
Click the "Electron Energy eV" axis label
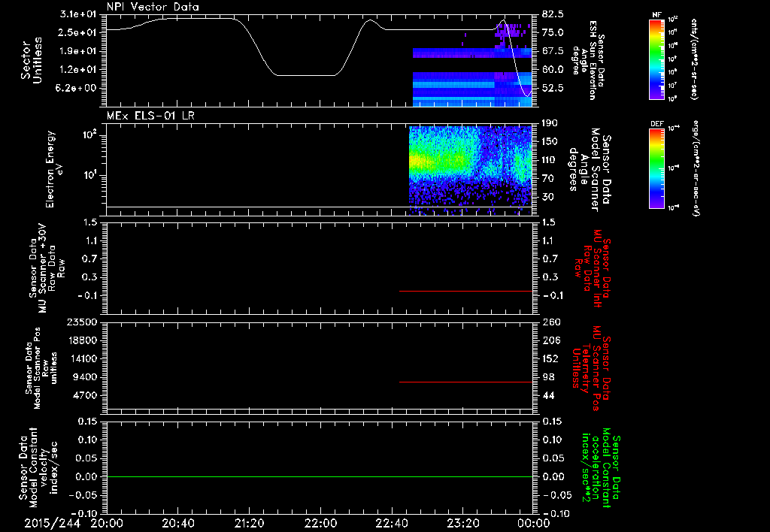pyautogui.click(x=54, y=169)
